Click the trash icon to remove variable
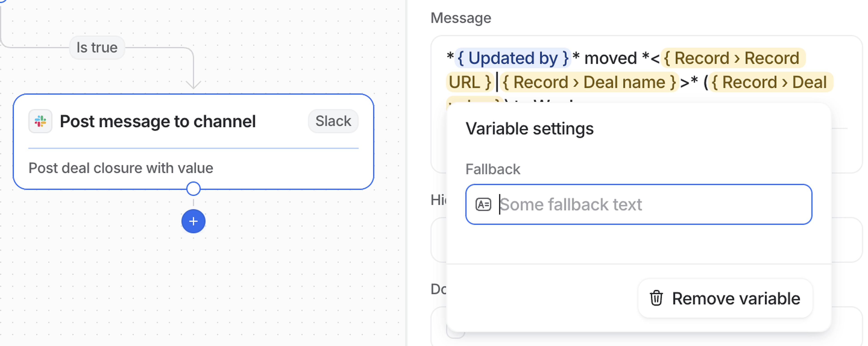 coord(656,298)
